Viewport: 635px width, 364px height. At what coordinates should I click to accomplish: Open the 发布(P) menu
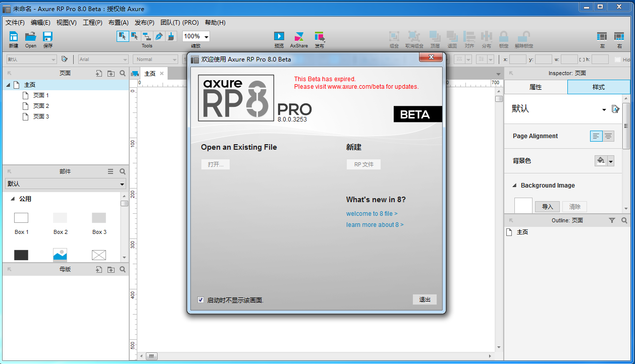pyautogui.click(x=144, y=23)
